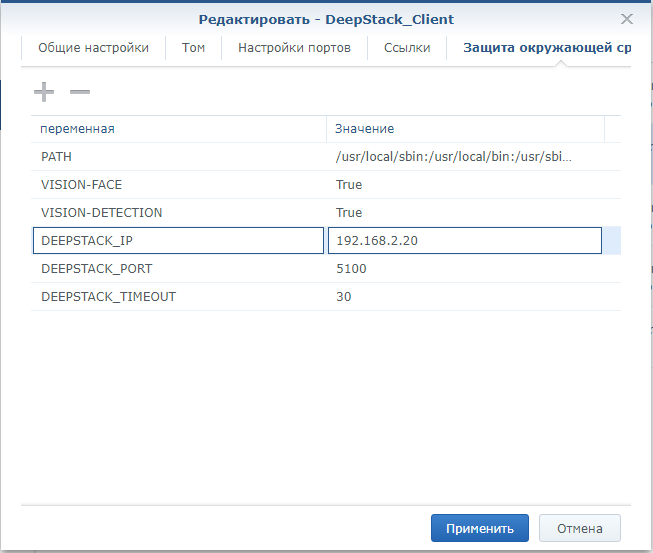Select the DEEPSTACK_TIMEOUT variable cell
653x553 pixels.
[179, 296]
